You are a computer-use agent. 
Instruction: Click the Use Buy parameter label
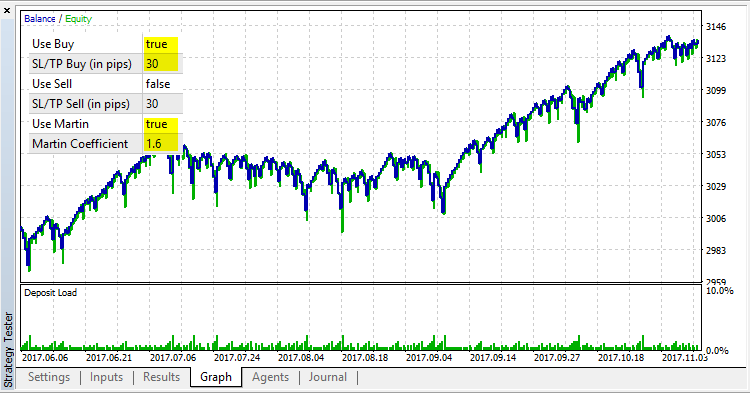coord(53,44)
